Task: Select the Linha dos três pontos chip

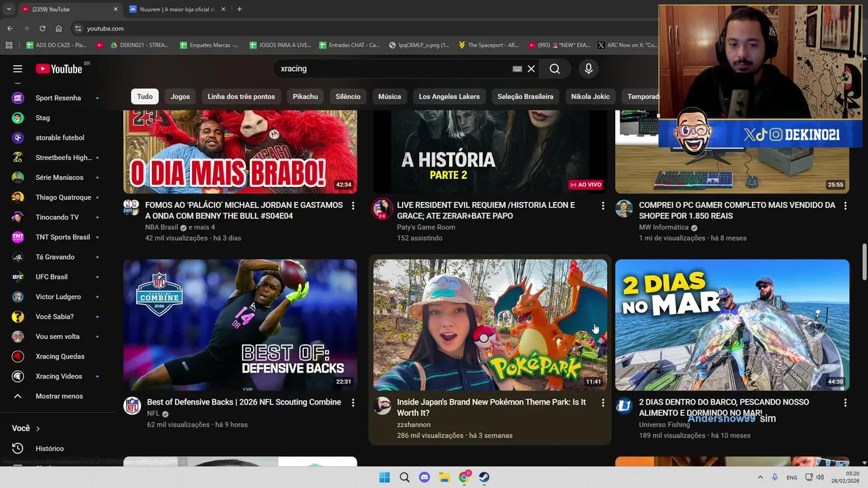Action: [241, 96]
